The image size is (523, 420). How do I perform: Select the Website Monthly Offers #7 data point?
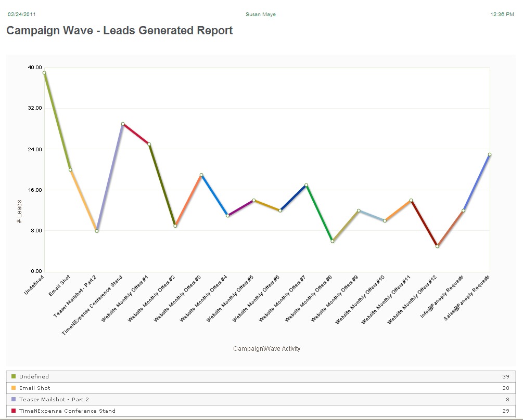tap(306, 185)
